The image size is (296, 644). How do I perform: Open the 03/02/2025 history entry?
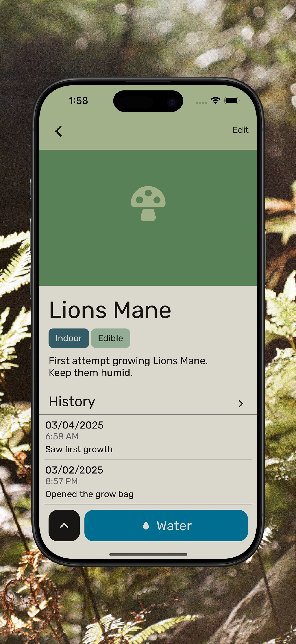(x=148, y=482)
